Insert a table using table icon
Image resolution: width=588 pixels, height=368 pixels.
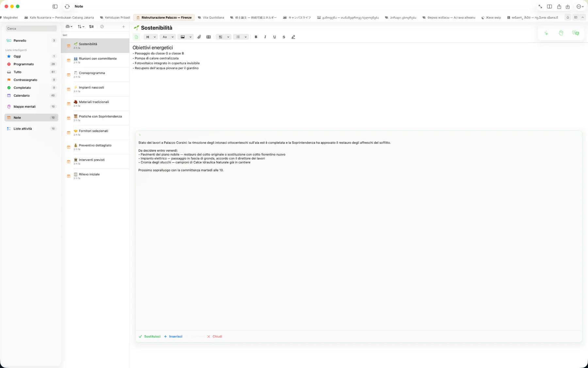[208, 37]
